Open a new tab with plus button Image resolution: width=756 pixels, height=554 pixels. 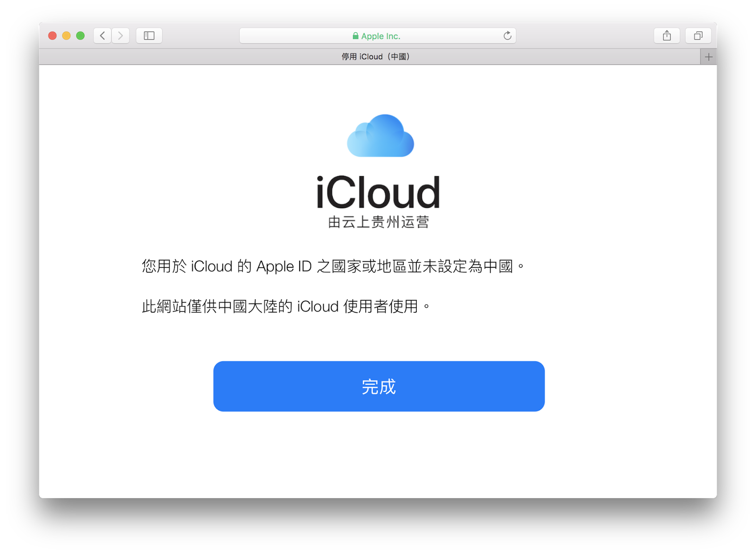click(x=708, y=57)
